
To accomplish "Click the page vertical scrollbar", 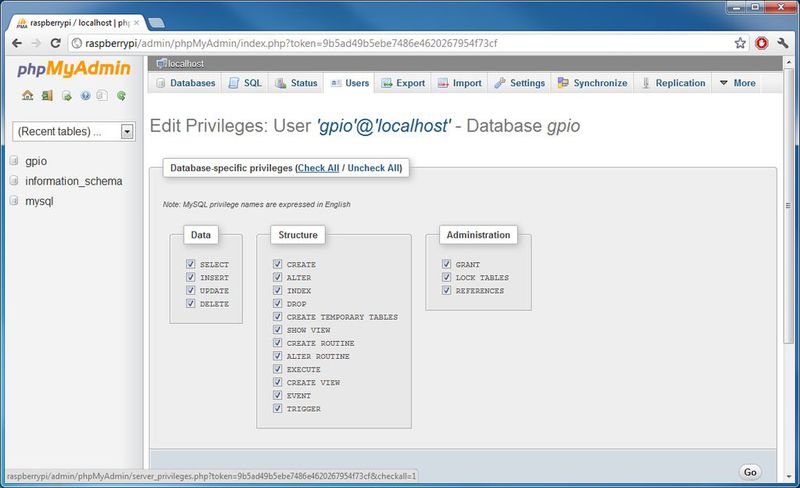I will [x=789, y=204].
